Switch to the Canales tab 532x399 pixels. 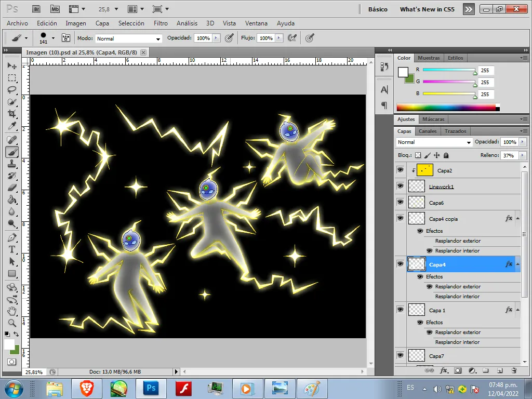pos(428,131)
